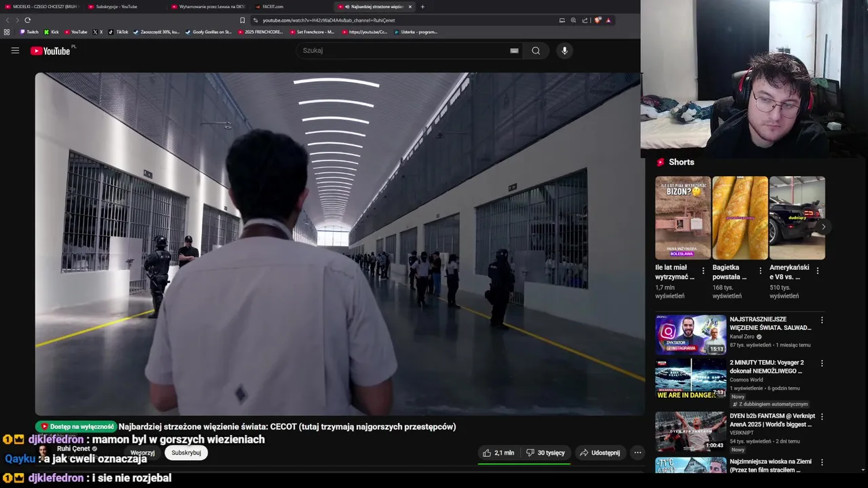Open the YouTube guide hamburger menu
868x488 pixels.
[x=15, y=50]
